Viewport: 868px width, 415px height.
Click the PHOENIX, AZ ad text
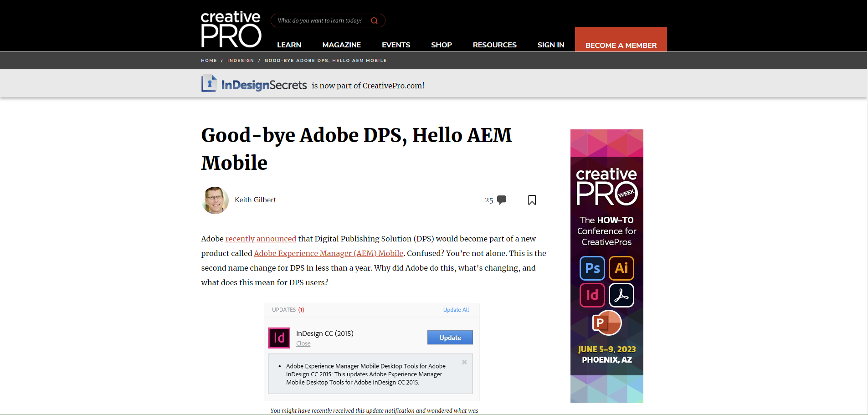pos(607,360)
